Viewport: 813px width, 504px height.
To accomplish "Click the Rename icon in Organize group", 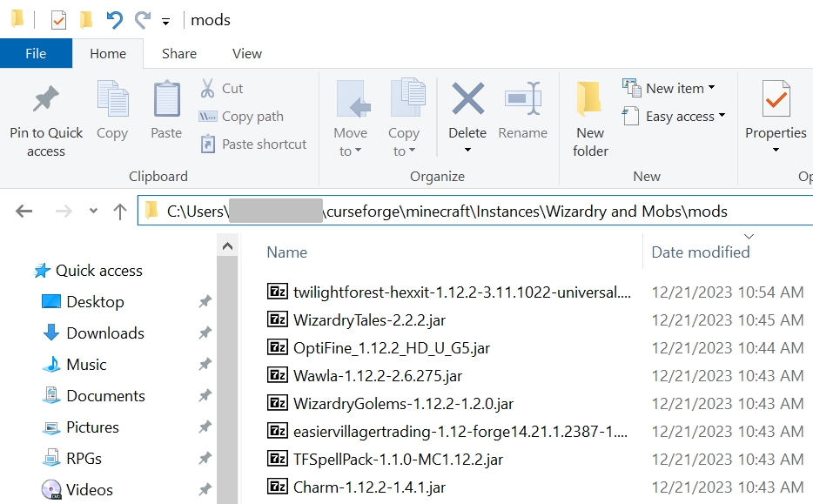I will tap(522, 100).
